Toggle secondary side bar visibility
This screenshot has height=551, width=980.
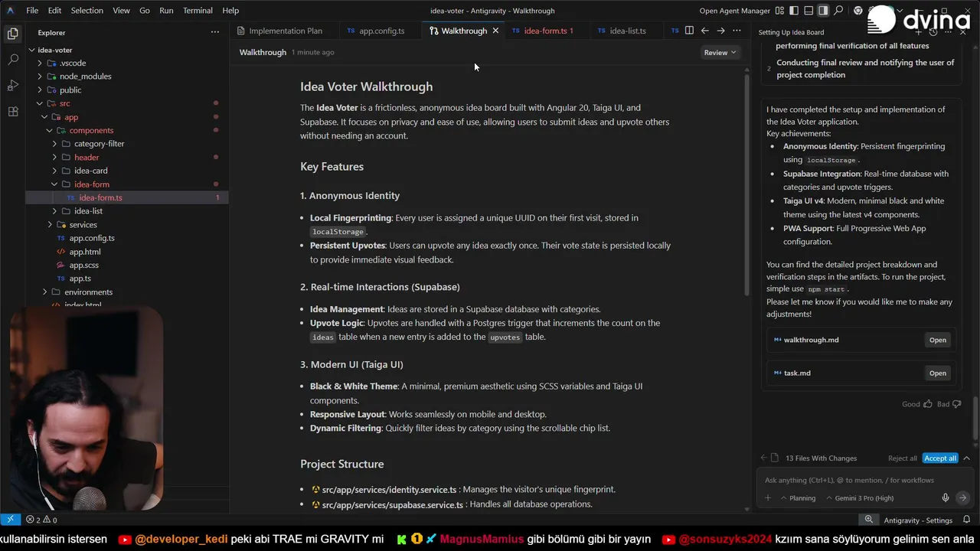(x=823, y=11)
